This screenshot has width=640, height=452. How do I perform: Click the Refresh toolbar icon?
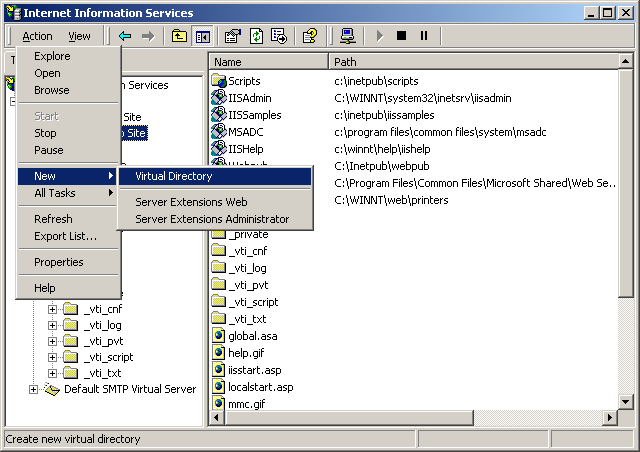coord(256,36)
